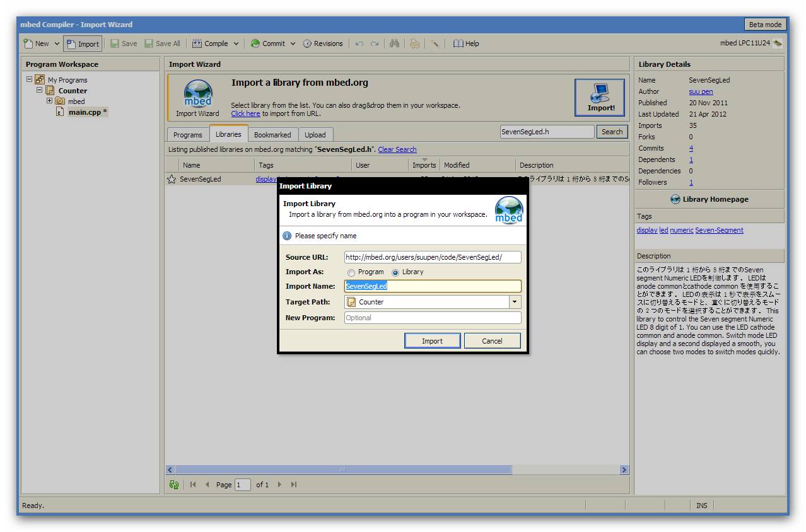Viewport: 806px width, 532px height.
Task: Click the green refresh icon in pager
Action: point(174,485)
